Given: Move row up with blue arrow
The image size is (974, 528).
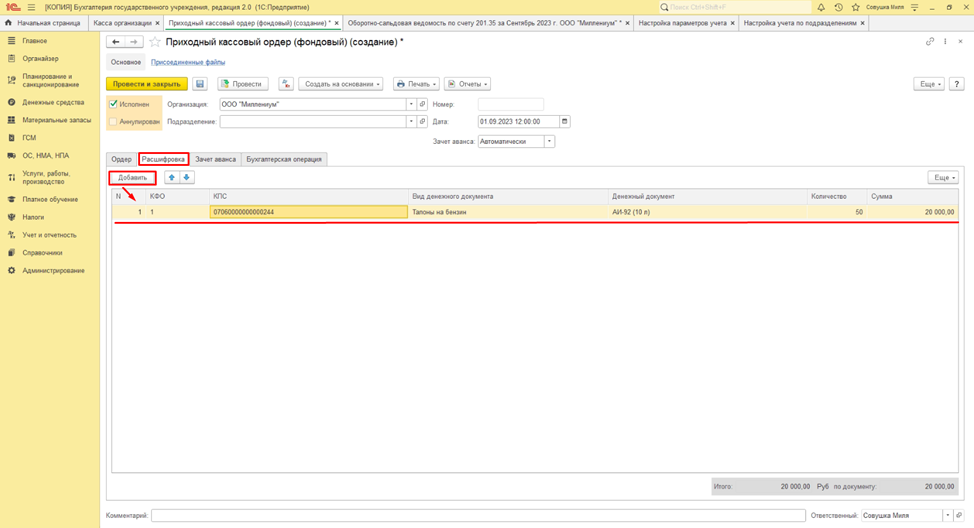Looking at the screenshot, I should (x=172, y=178).
